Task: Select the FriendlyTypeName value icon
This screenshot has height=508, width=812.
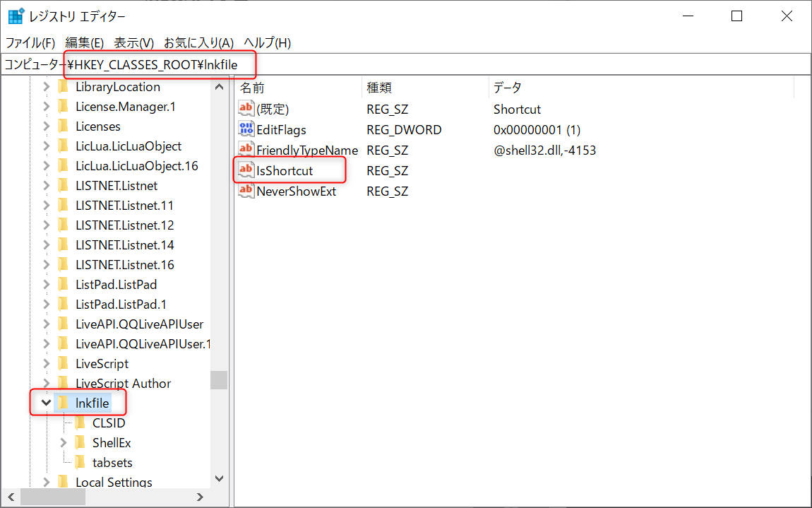Action: click(x=246, y=150)
